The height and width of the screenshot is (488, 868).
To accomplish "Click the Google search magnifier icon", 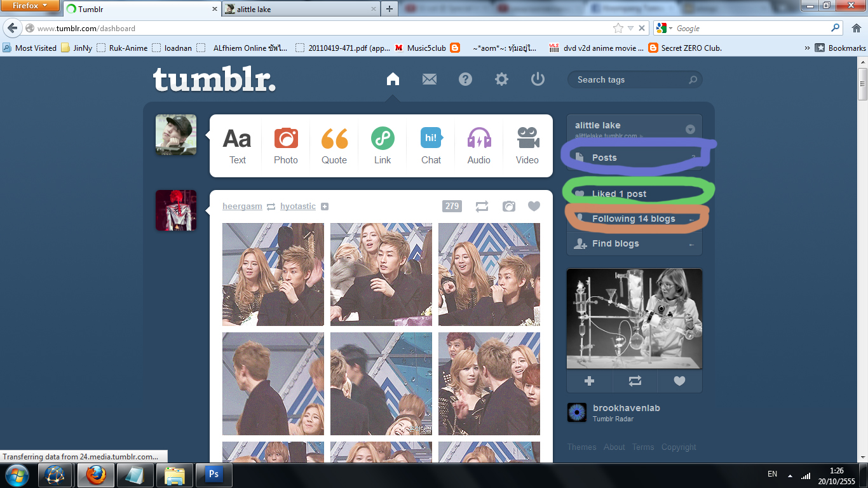I will [x=835, y=28].
